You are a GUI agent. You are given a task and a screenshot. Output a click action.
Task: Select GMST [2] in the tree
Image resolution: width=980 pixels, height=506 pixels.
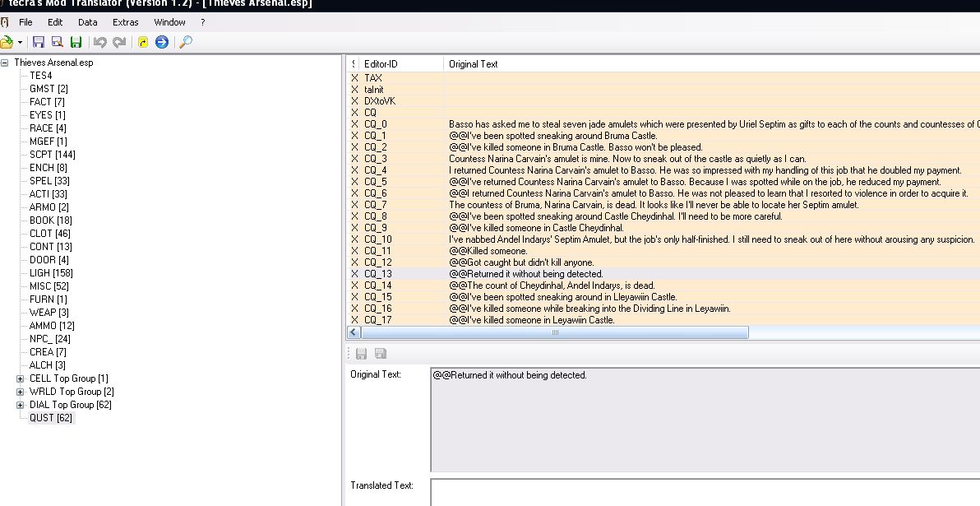tap(49, 89)
